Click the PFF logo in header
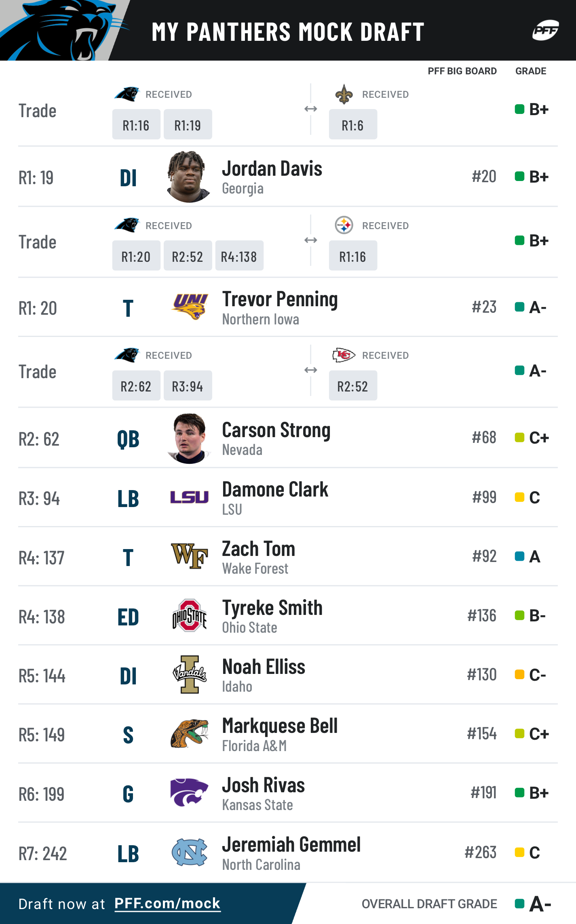Screen dimensions: 576x924 (x=545, y=30)
